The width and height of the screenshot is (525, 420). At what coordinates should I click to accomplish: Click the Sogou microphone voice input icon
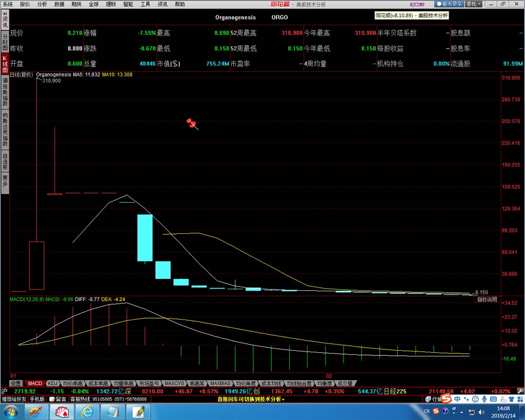484,399
